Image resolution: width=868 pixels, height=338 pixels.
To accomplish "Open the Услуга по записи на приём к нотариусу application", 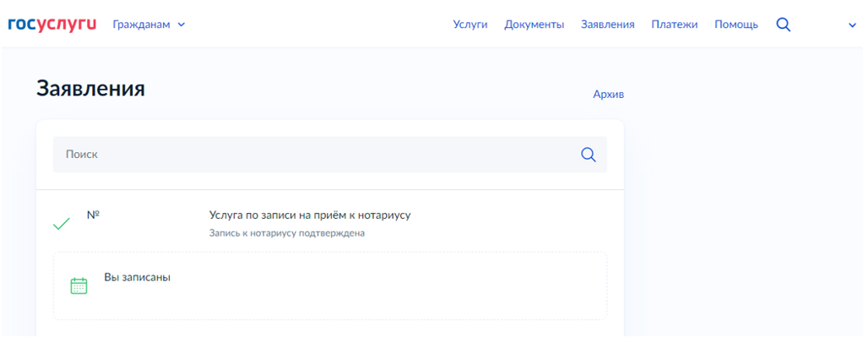I will coord(310,215).
